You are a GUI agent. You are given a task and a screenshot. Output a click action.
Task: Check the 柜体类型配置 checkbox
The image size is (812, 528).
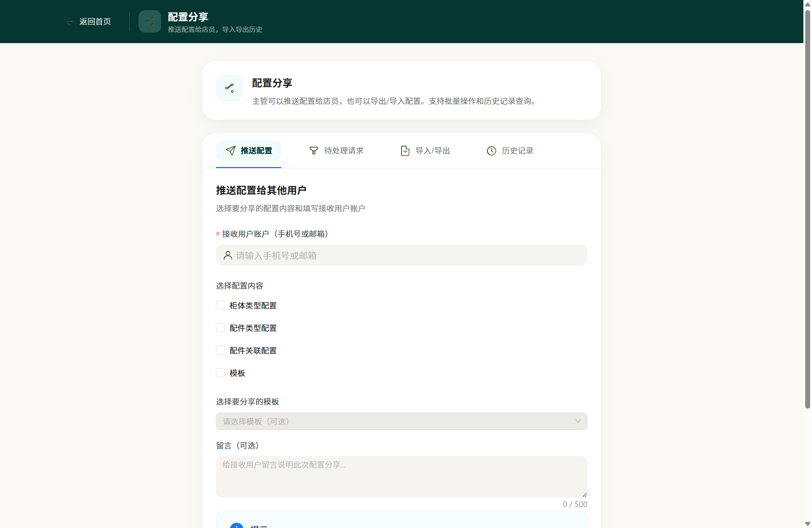(220, 305)
